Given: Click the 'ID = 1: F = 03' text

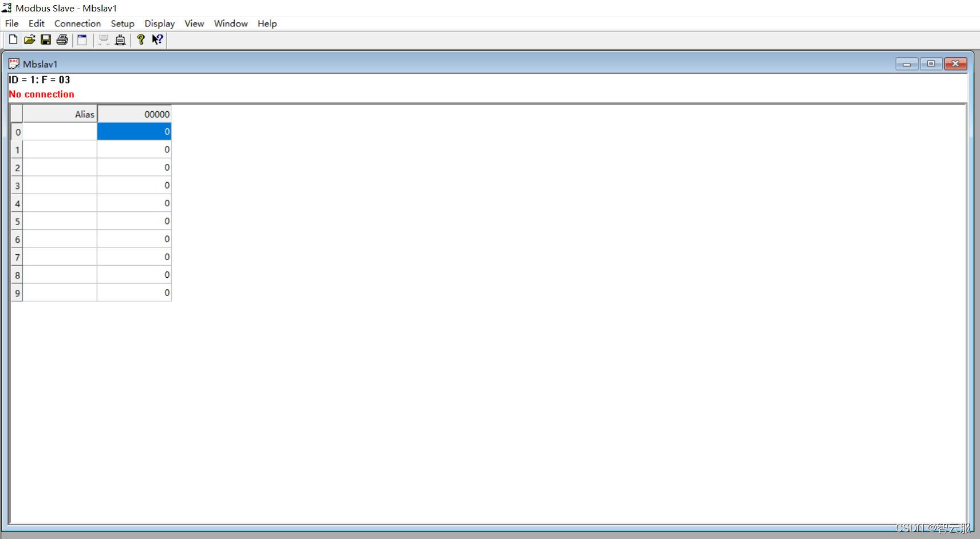Looking at the screenshot, I should (x=40, y=80).
